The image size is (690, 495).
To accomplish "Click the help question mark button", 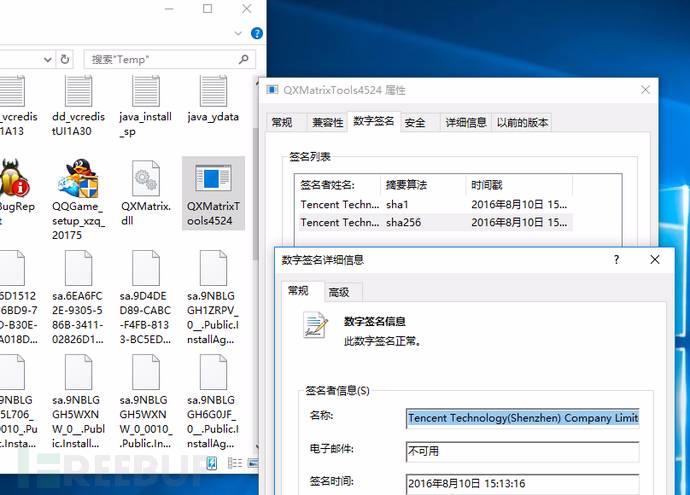I will point(617,259).
